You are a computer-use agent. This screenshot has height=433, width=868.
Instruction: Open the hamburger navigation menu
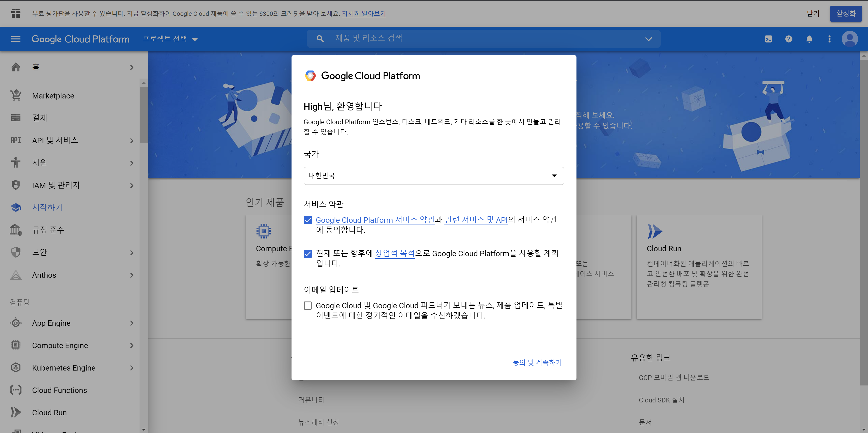pos(16,39)
